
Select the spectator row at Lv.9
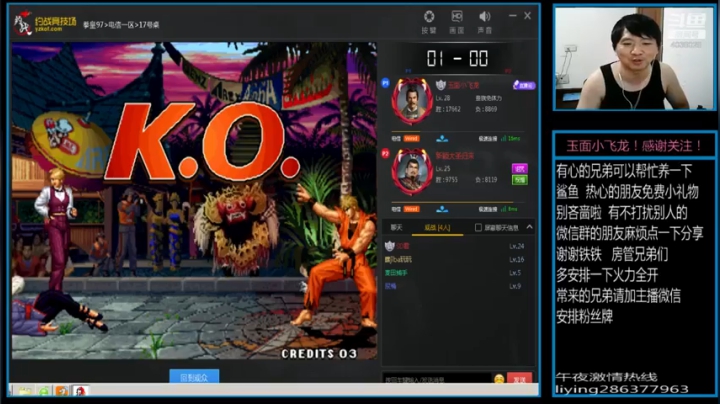[x=458, y=286]
